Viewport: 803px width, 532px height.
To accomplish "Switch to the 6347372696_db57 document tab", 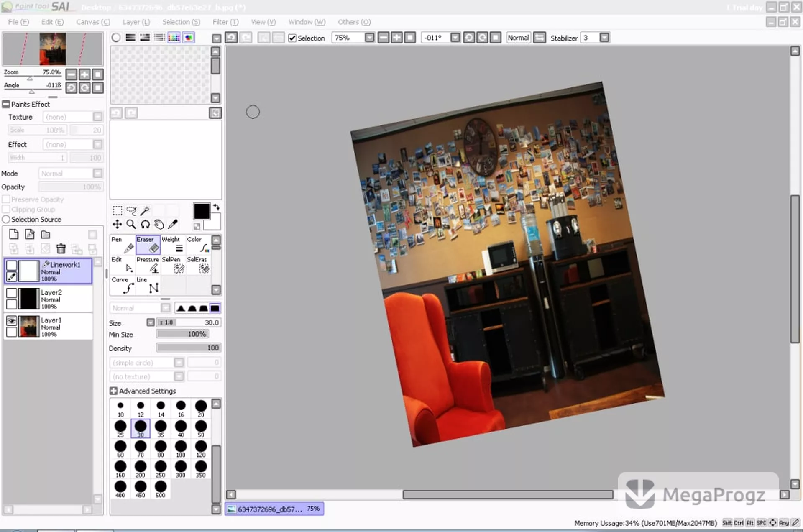I will pos(274,509).
